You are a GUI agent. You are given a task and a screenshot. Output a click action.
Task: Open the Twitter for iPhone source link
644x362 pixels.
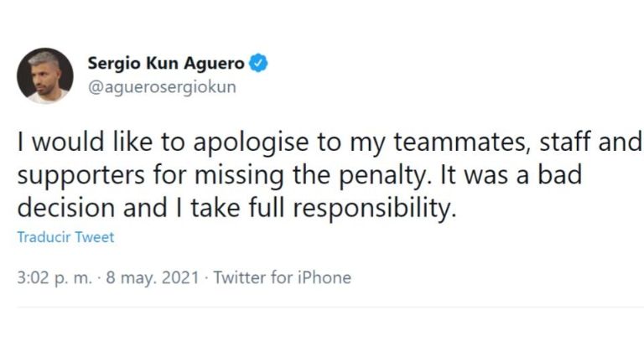(x=282, y=278)
